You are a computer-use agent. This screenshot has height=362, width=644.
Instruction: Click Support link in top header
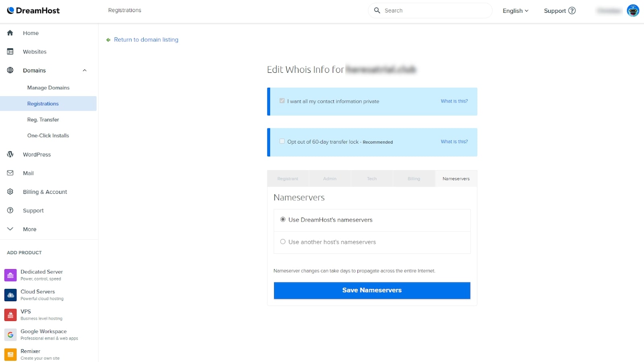[x=555, y=11]
